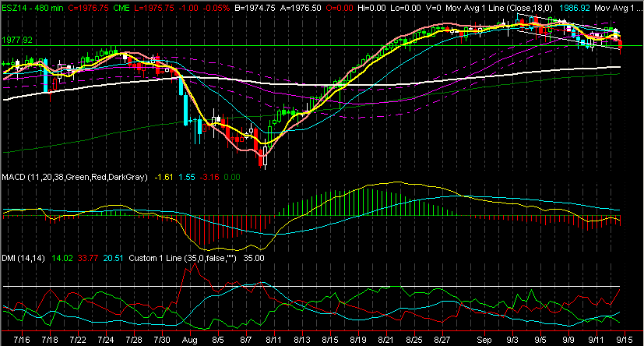Click the 1986.92 moving average value
The width and height of the screenshot is (644, 346).
click(x=575, y=8)
